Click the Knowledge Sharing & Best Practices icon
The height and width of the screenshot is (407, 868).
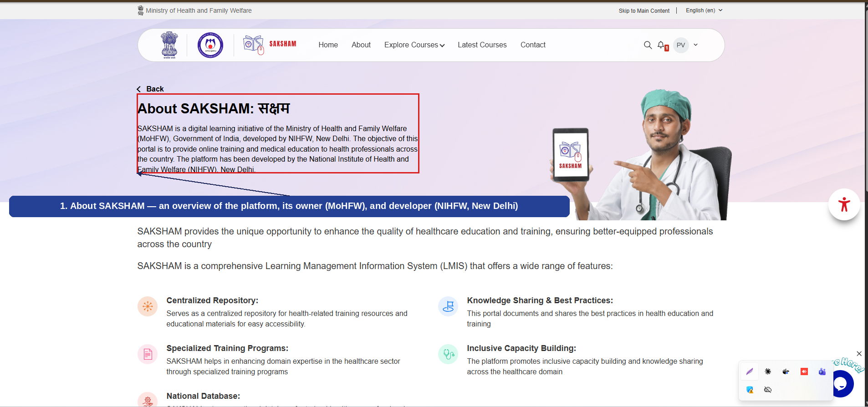tap(448, 306)
